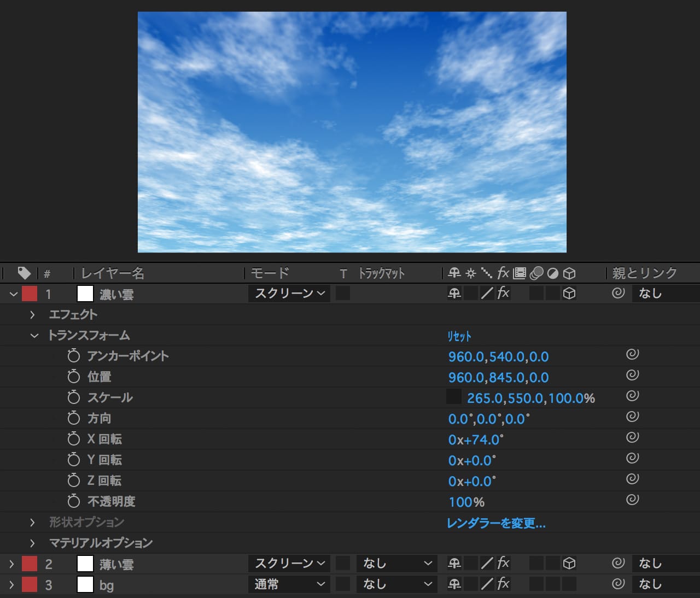Open the blend mode dropdown for 濃い雲

[289, 294]
